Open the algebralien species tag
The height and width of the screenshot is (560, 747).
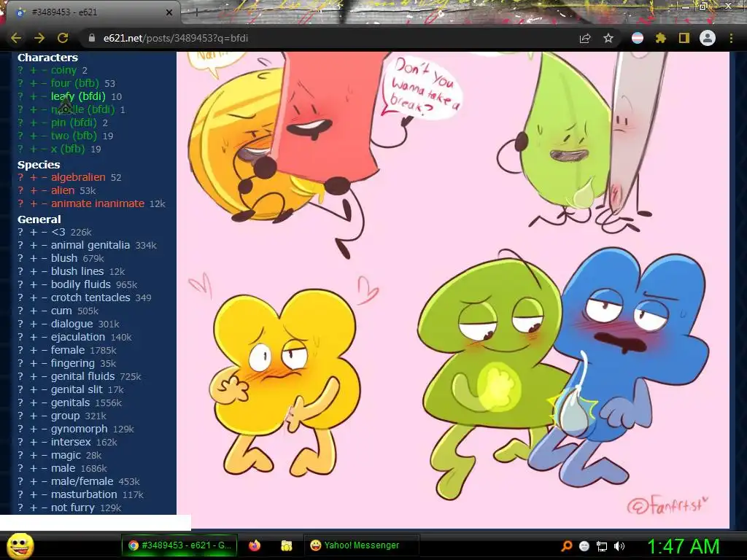coord(78,177)
